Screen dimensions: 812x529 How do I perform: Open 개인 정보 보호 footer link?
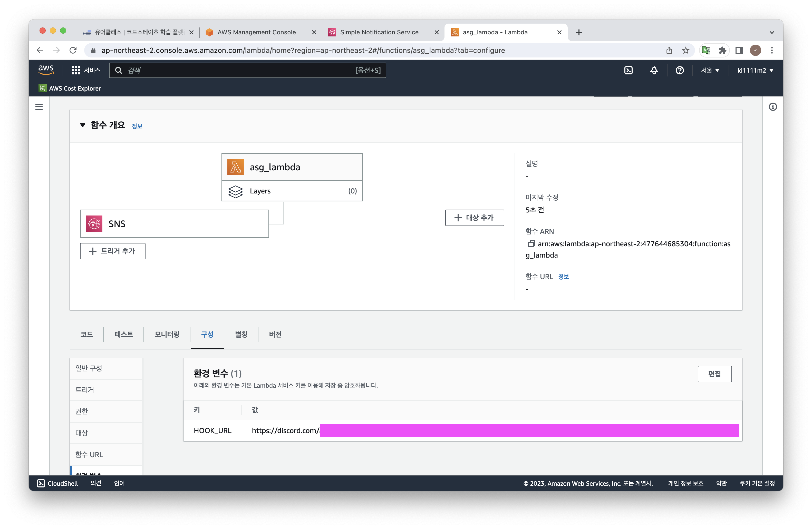click(685, 483)
